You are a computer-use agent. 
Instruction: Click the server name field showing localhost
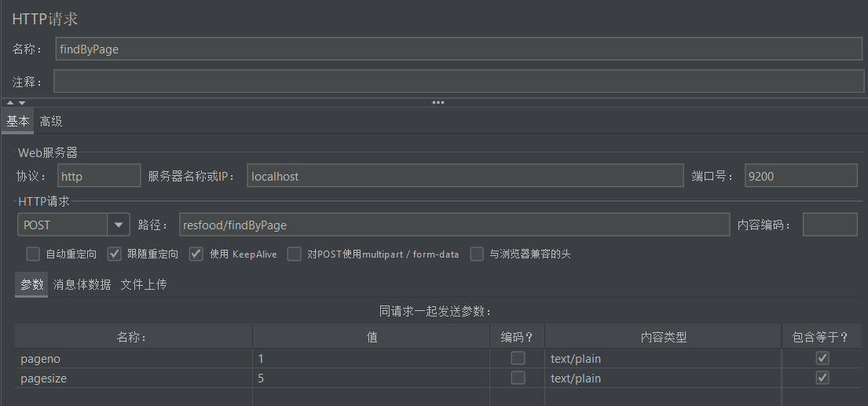click(x=464, y=176)
